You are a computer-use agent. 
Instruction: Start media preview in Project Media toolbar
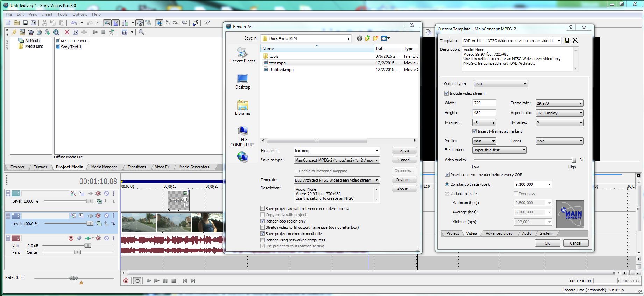click(95, 32)
